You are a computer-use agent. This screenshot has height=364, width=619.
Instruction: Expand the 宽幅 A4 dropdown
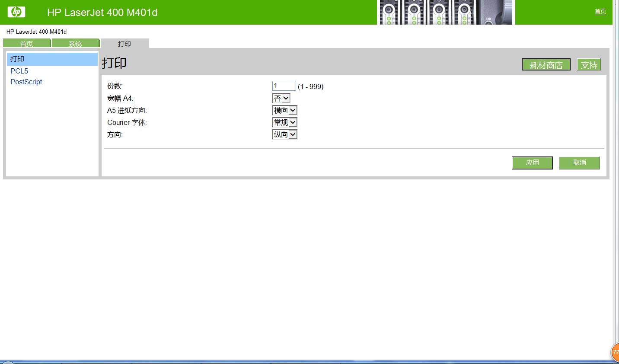281,98
